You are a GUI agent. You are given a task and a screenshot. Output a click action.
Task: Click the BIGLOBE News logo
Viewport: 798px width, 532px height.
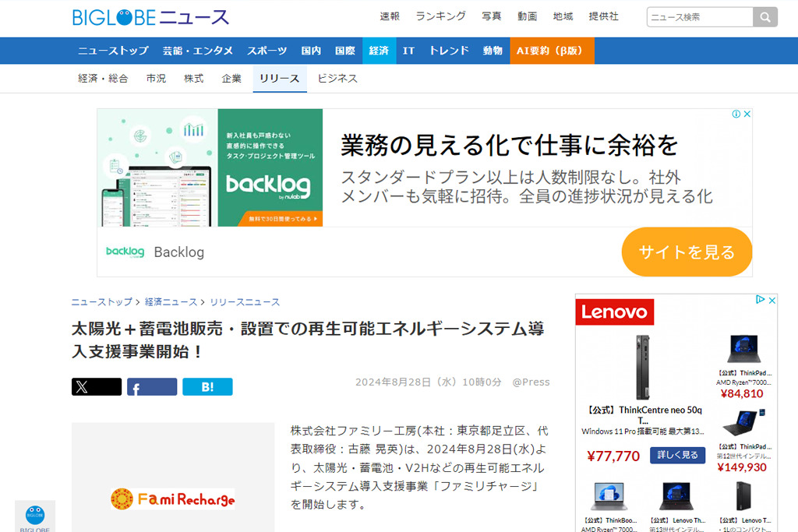(x=150, y=17)
